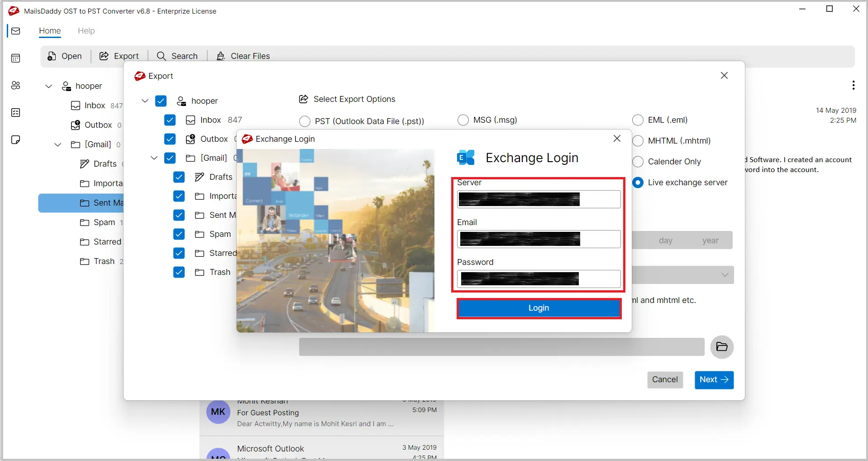Click the Server input field

539,199
